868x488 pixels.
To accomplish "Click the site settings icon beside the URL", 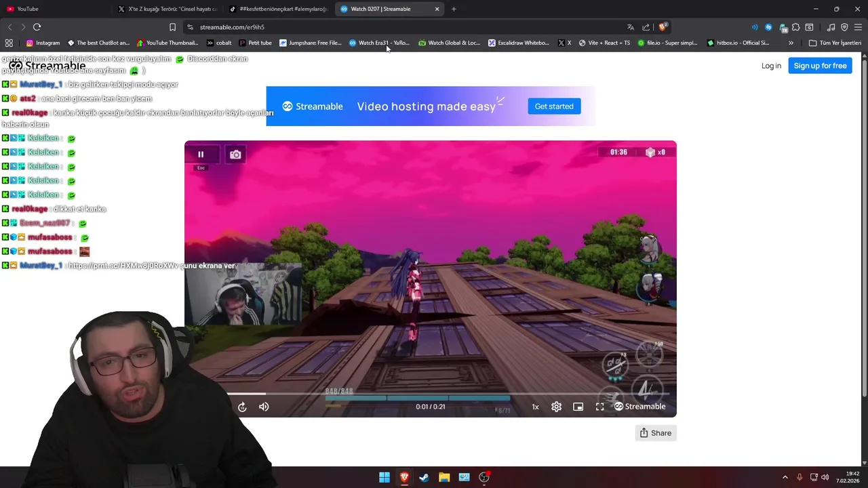I will pos(191,27).
